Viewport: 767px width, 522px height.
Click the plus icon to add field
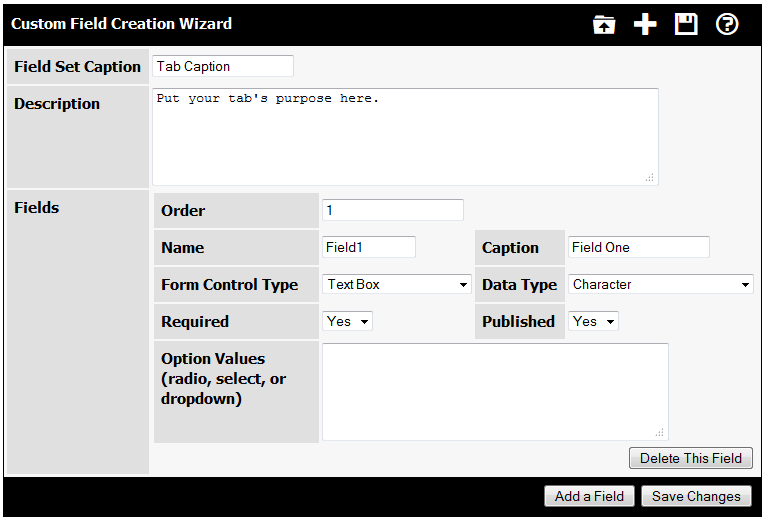click(x=645, y=24)
